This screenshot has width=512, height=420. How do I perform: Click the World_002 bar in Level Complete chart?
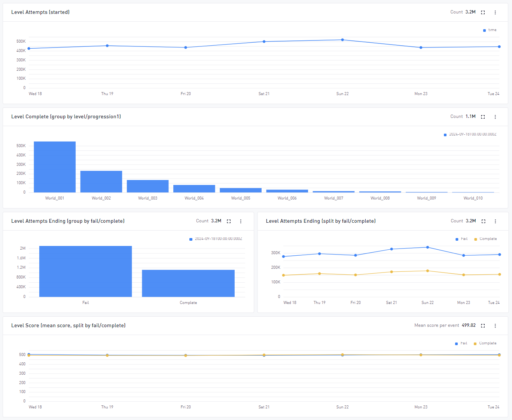[101, 182]
